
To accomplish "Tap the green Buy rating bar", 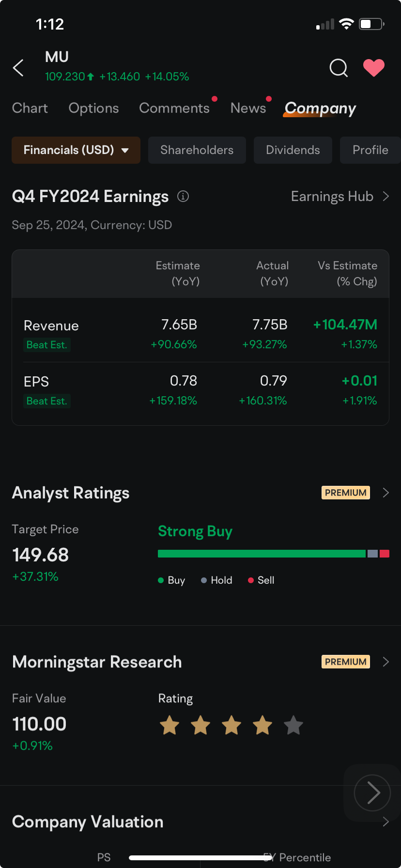I will [262, 554].
